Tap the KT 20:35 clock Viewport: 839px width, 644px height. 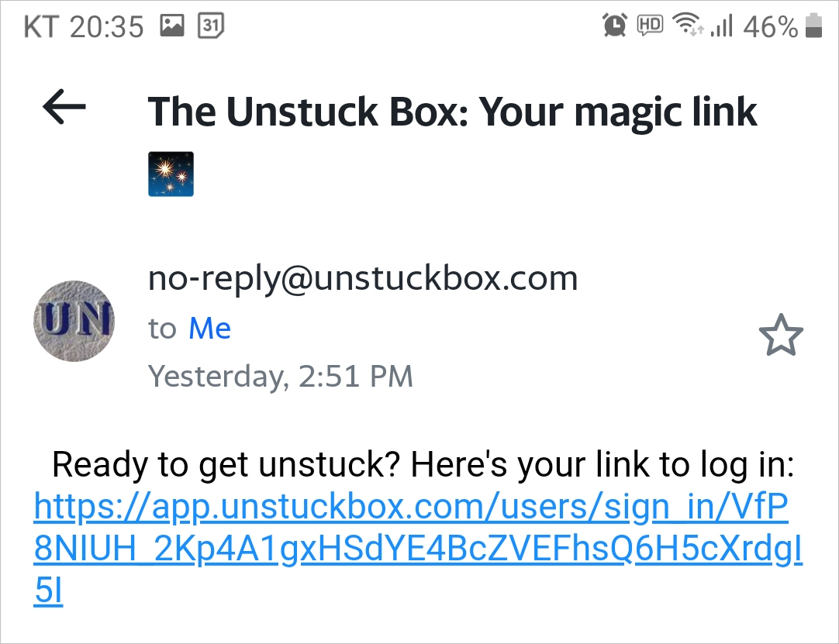(84, 27)
